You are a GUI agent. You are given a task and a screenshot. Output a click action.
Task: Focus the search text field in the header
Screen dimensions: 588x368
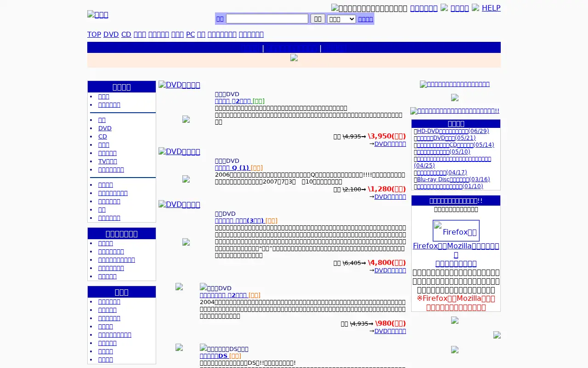[267, 19]
